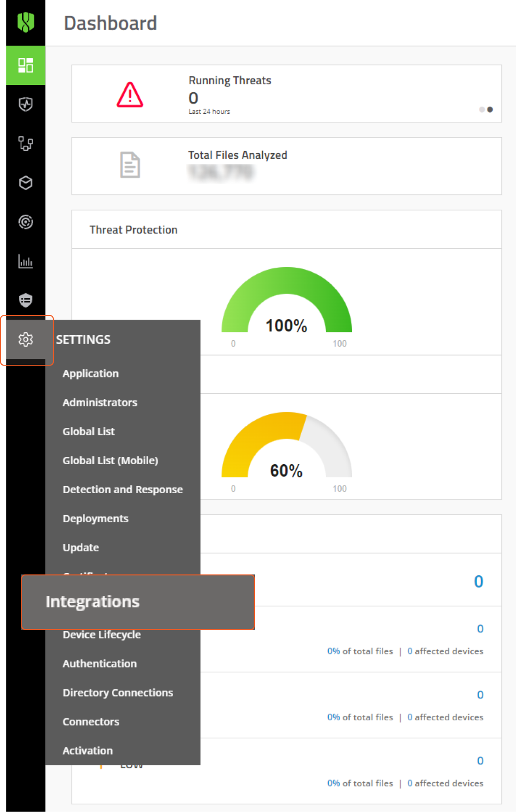
Task: Open Detection and Response settings
Action: click(x=122, y=490)
